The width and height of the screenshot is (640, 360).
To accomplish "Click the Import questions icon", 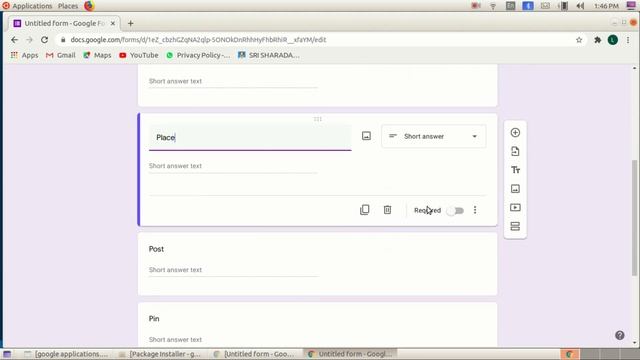I will point(515,151).
